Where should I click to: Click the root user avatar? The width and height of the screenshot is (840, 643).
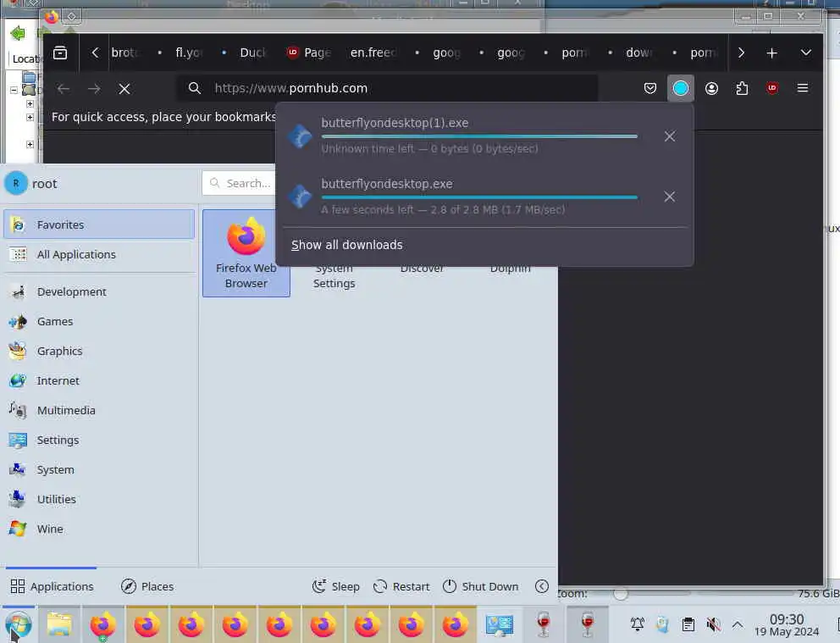click(16, 184)
